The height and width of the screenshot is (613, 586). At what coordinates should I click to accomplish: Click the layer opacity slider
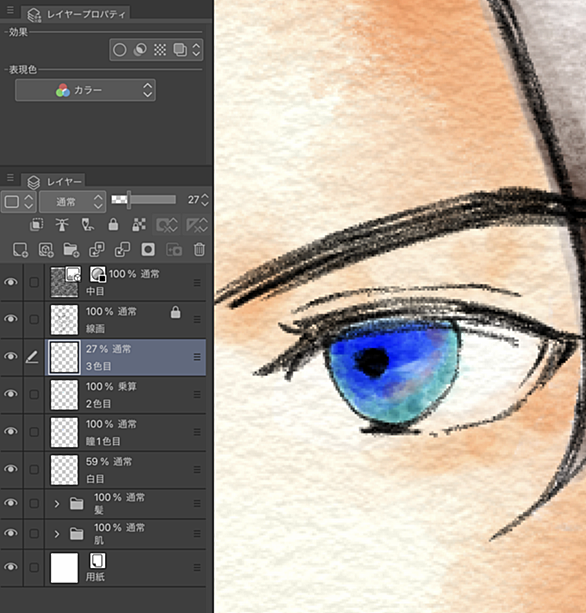(143, 200)
